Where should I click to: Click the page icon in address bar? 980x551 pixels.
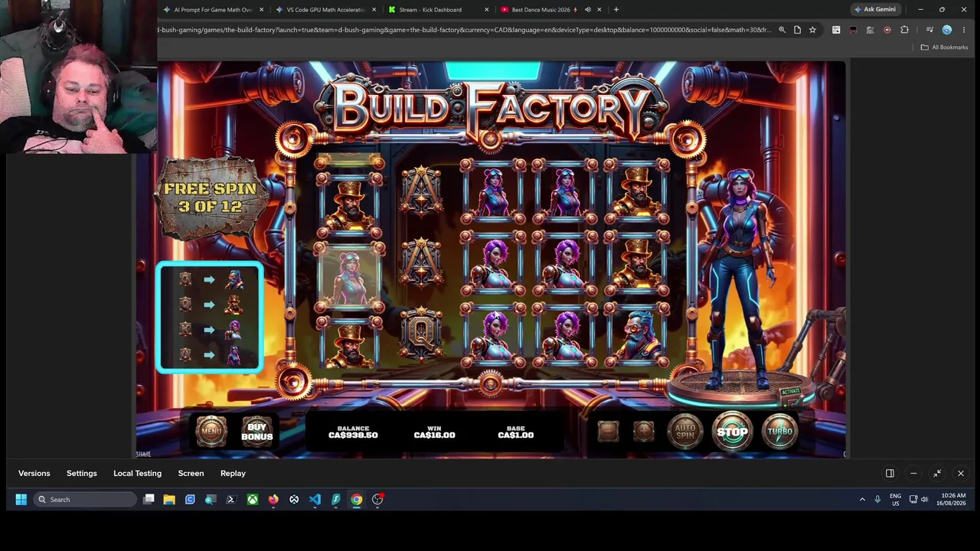[x=797, y=30]
